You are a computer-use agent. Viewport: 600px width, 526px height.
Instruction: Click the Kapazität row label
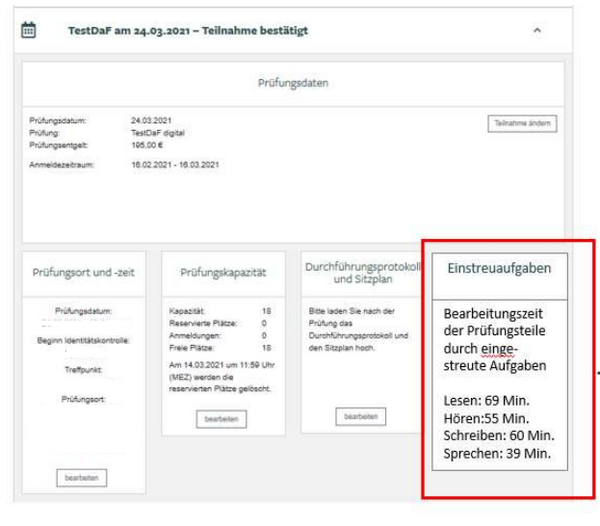(x=186, y=311)
